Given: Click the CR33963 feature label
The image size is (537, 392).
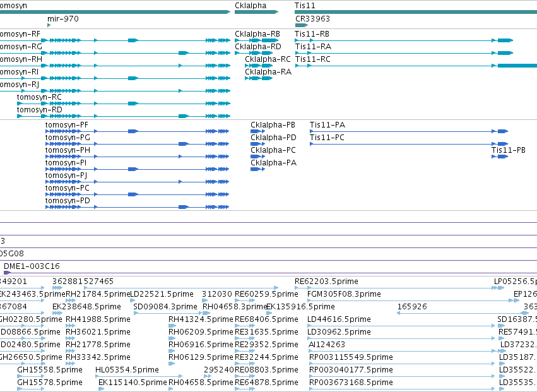Looking at the screenshot, I should [313, 18].
